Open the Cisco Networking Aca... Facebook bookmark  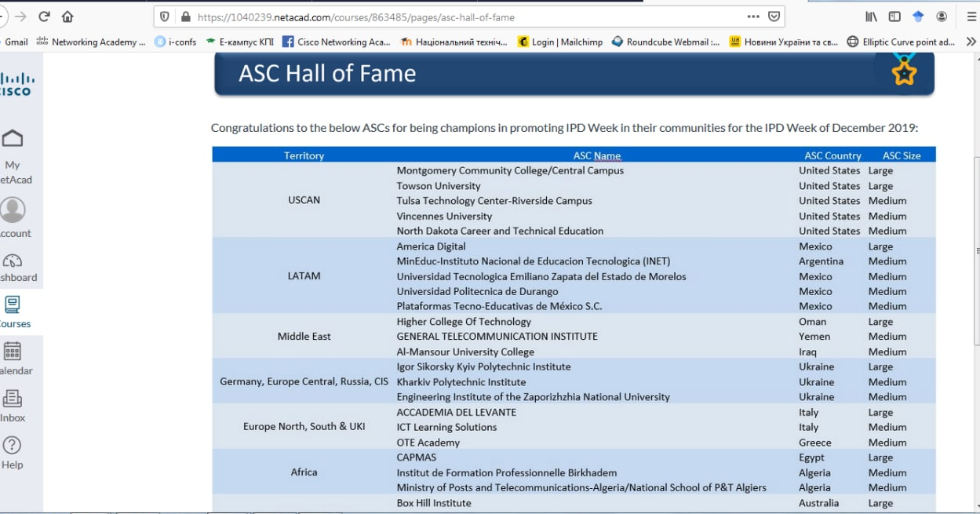point(336,42)
